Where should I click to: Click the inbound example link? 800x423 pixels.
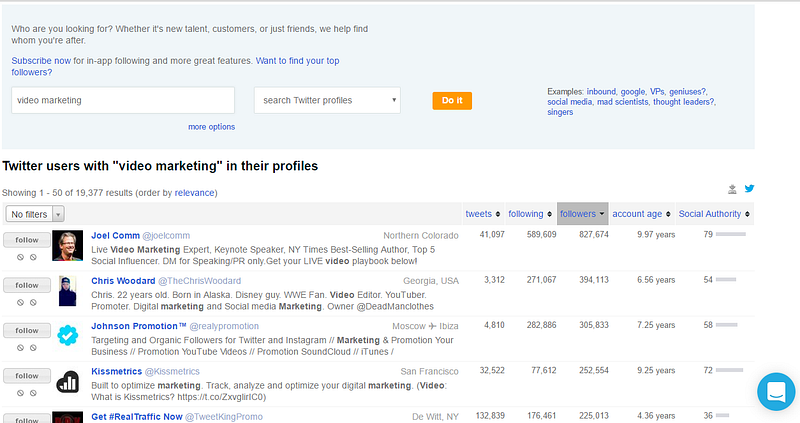point(601,92)
